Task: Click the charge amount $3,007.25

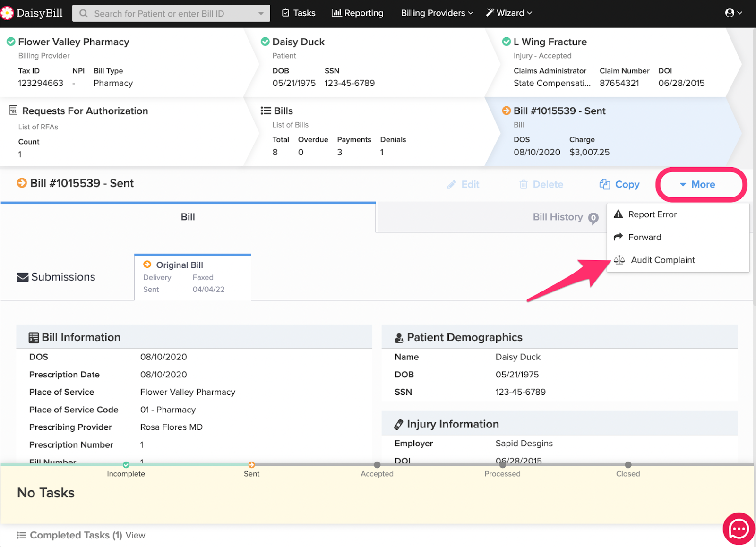Action: coord(589,152)
